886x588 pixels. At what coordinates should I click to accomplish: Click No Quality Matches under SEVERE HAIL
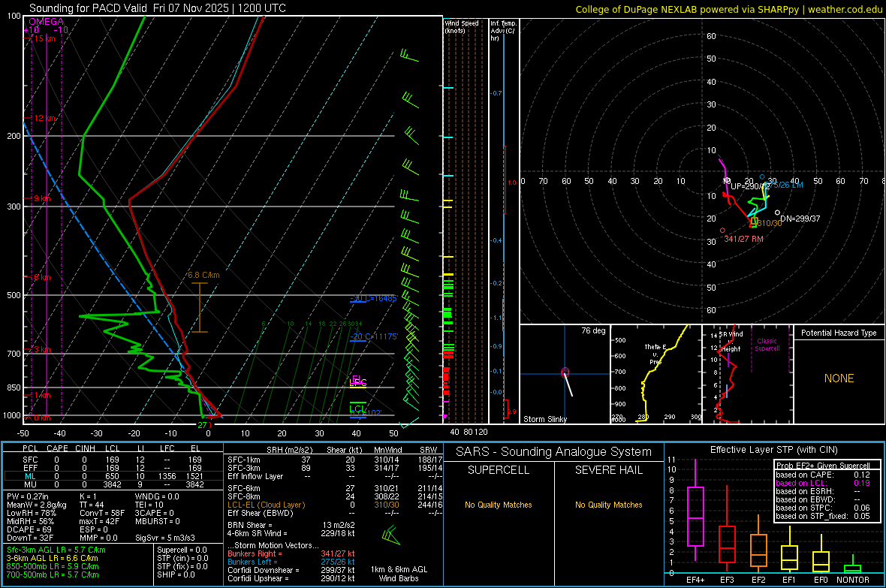tap(608, 505)
